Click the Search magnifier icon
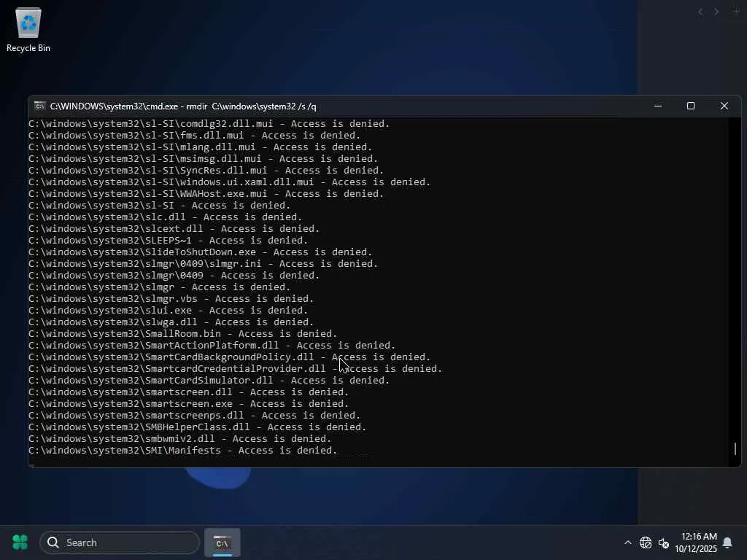747x560 pixels. (x=53, y=542)
